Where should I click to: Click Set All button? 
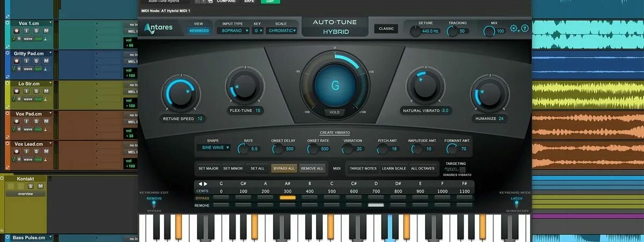tap(257, 168)
